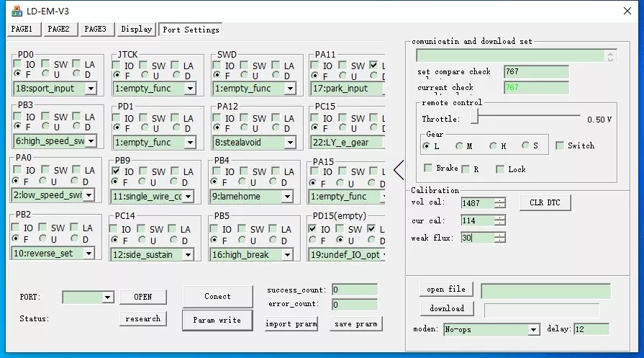
Task: Click the Throttle slider handle
Action: click(x=475, y=118)
